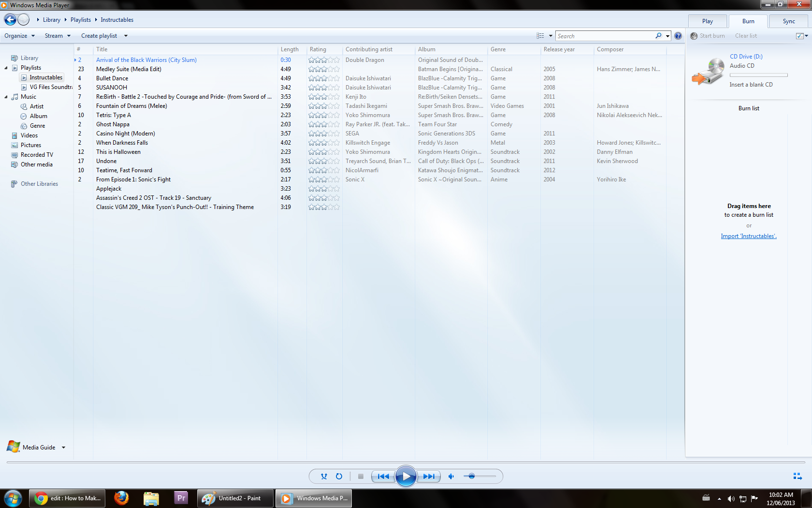Image resolution: width=812 pixels, height=508 pixels.
Task: Select the Artist category
Action: click(37, 106)
